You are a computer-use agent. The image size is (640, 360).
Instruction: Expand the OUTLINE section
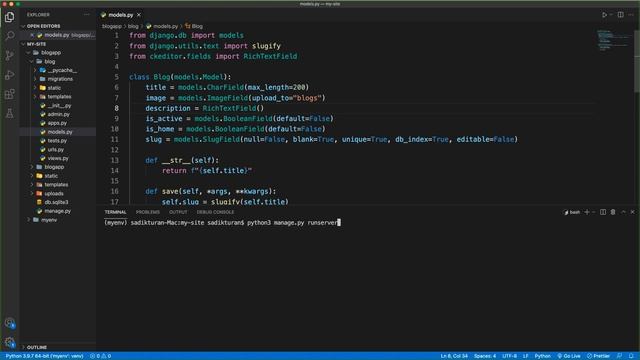click(x=37, y=347)
